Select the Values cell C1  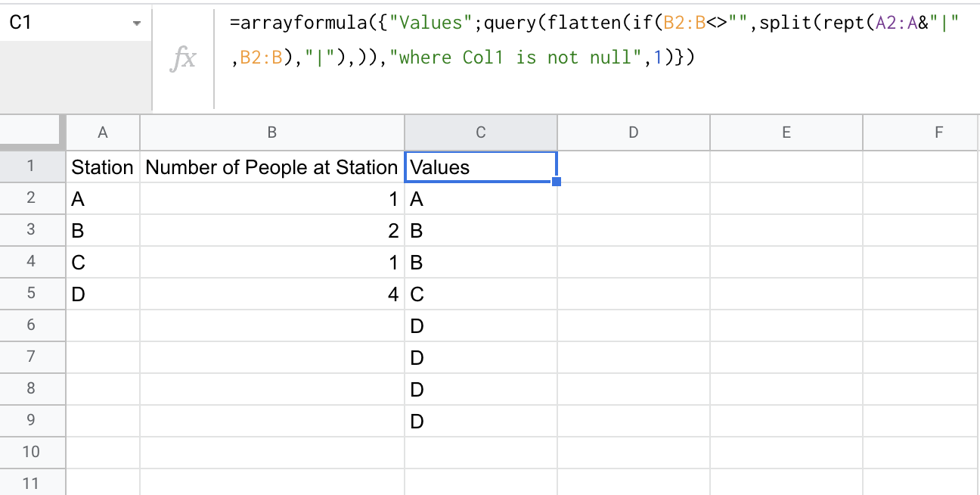(x=481, y=167)
